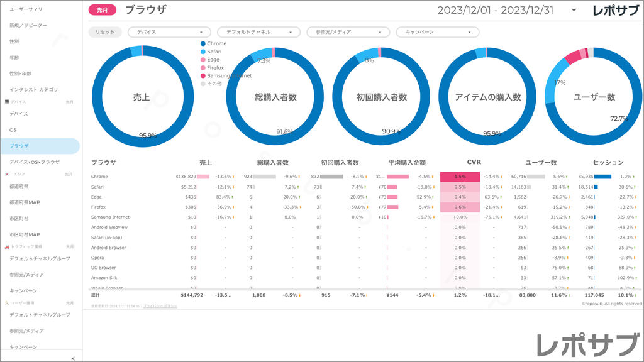
Task: Expand the 参照元/メディア filter dropdown
Action: (x=348, y=32)
